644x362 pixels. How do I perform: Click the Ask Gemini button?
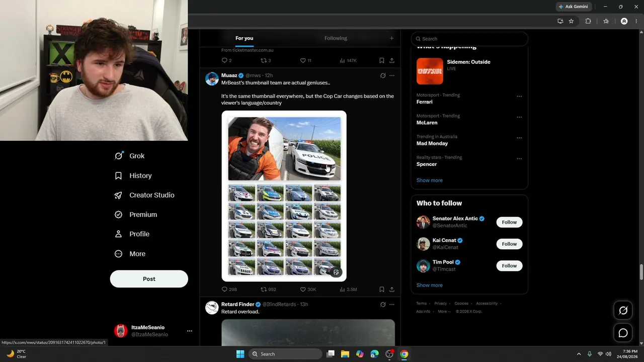coord(573,7)
